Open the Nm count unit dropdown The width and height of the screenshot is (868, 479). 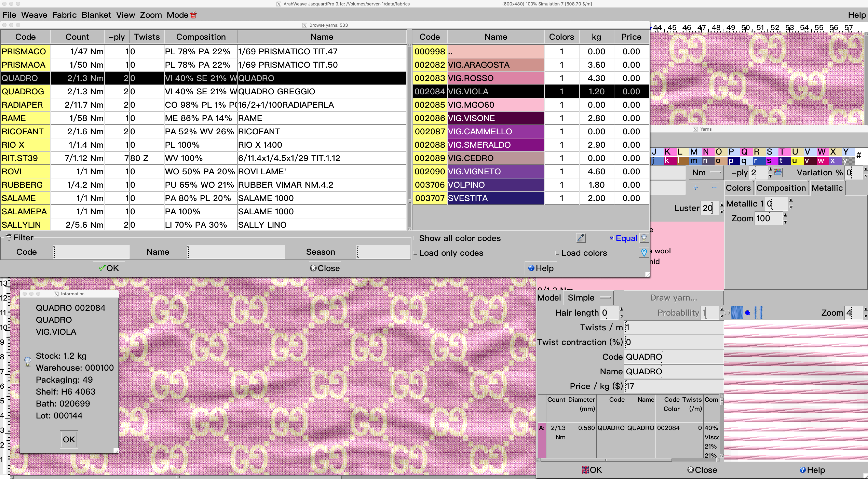pyautogui.click(x=706, y=173)
